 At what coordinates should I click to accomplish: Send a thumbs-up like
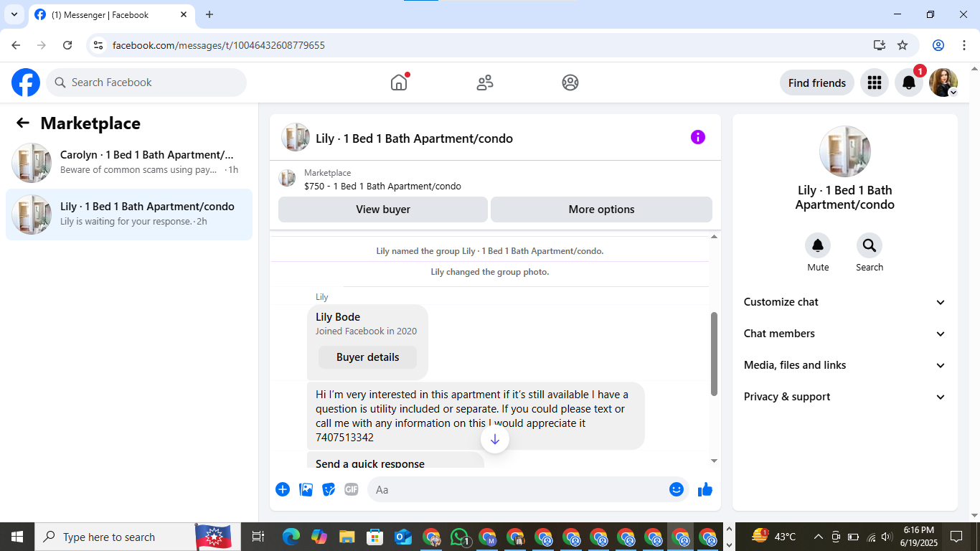point(705,489)
